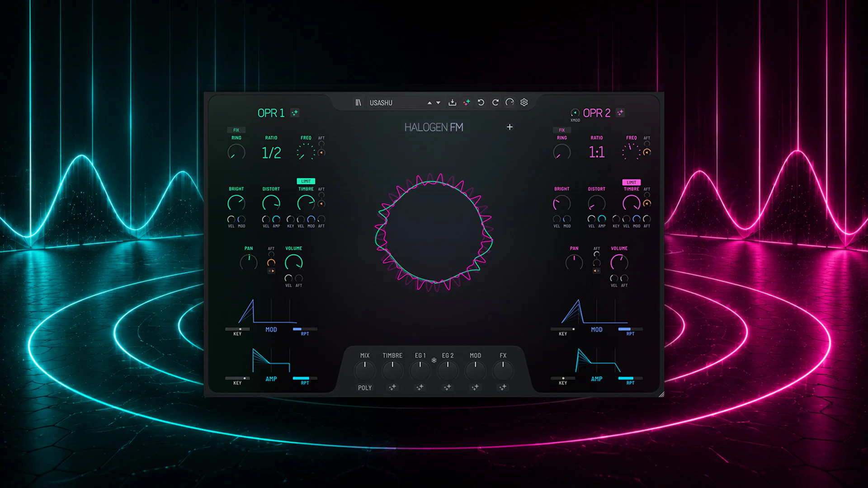The height and width of the screenshot is (488, 868).
Task: Open the settings gear icon
Action: [524, 103]
